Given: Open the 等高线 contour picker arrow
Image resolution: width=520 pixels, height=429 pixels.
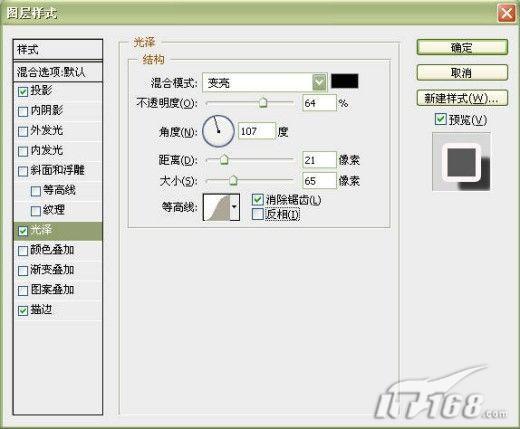Looking at the screenshot, I should tap(235, 207).
